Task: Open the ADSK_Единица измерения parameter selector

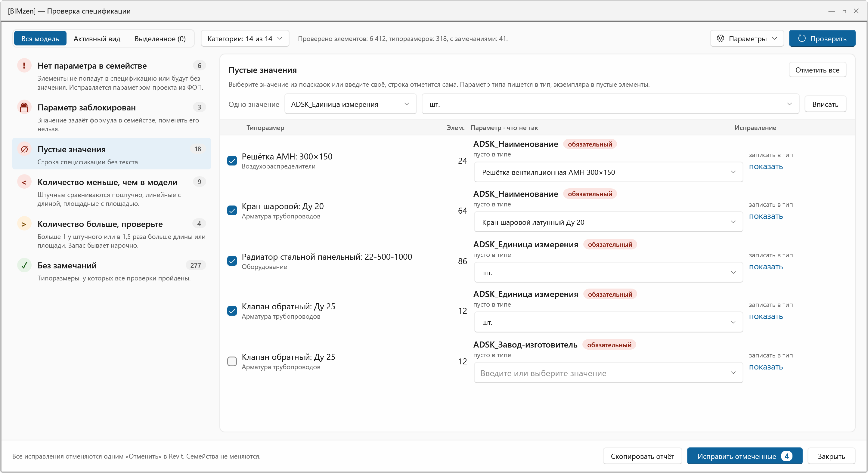Action: 350,104
